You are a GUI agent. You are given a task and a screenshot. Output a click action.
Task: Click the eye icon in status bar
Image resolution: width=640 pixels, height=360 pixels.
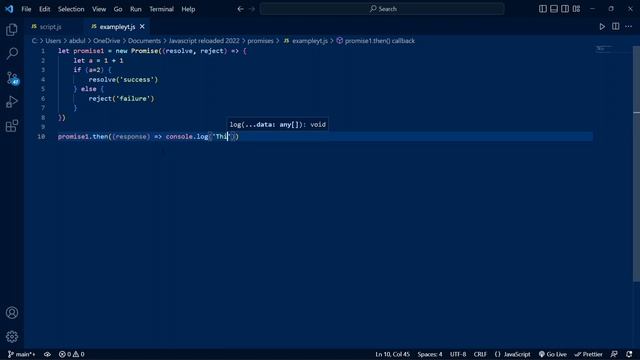click(x=47, y=354)
